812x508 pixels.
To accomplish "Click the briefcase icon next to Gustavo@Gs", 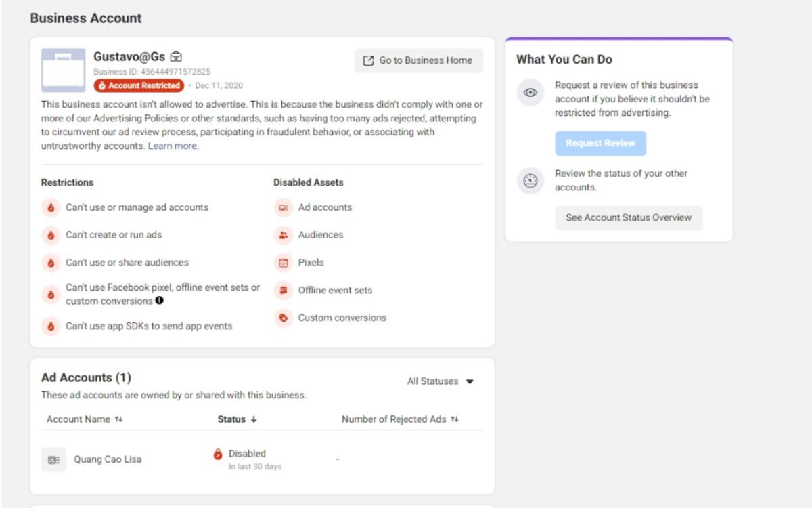I will (176, 57).
